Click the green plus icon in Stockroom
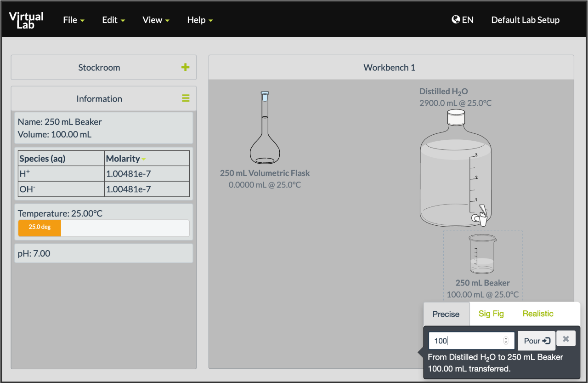This screenshot has height=383, width=588. [185, 68]
